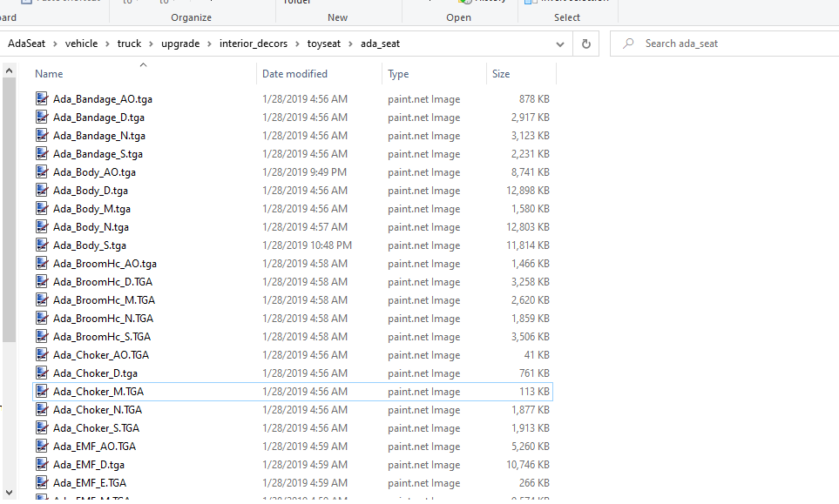Image resolution: width=839 pixels, height=504 pixels.
Task: Click the Ada_BroomHc_N.TGA file icon
Action: [42, 318]
